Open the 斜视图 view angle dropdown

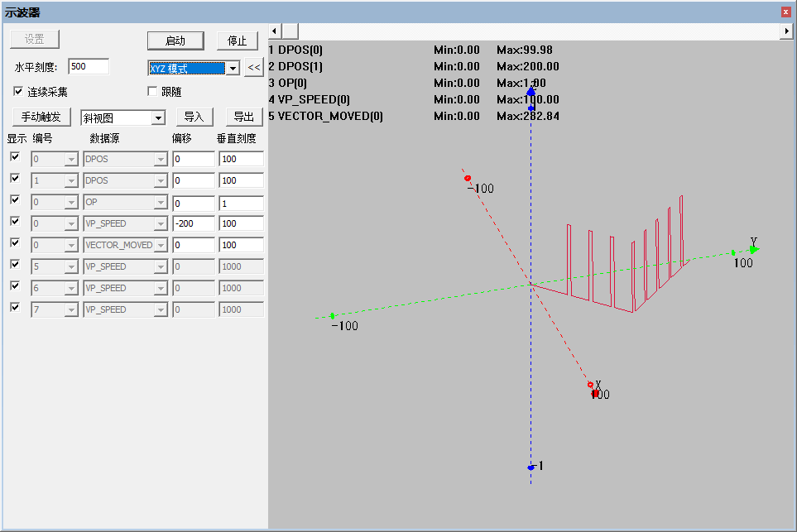159,118
